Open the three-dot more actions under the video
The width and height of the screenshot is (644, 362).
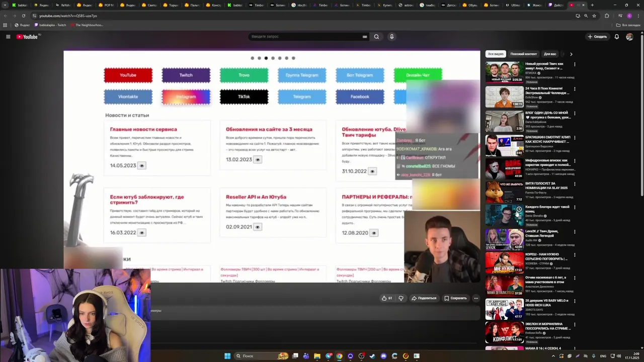click(x=476, y=298)
